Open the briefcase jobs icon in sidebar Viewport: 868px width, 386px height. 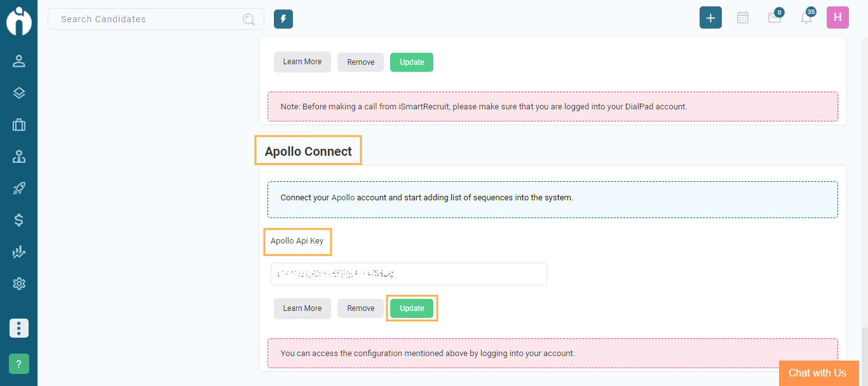point(18,125)
